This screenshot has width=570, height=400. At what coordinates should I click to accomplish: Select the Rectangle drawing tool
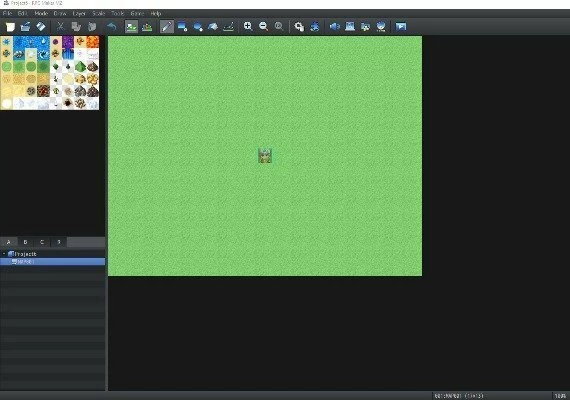(x=182, y=27)
